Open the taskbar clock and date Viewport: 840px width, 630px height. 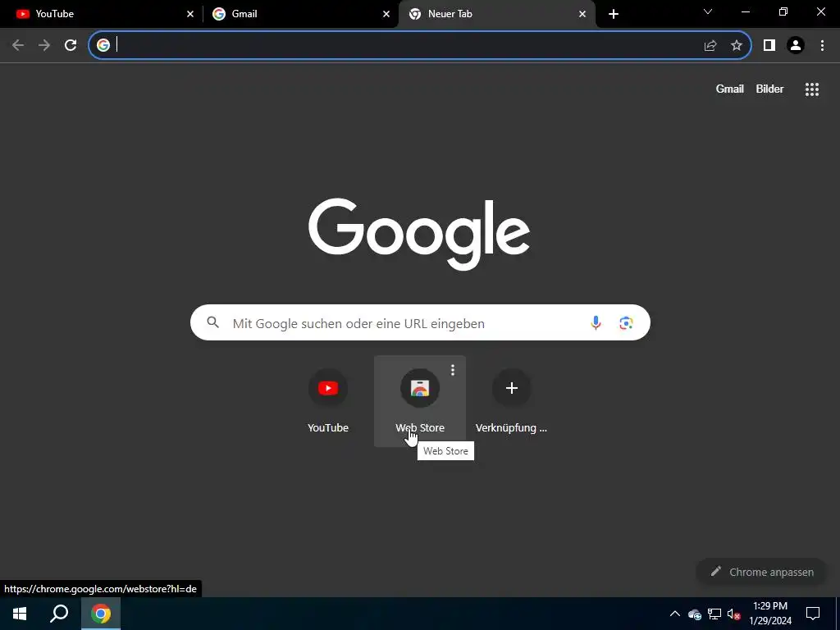coord(770,614)
